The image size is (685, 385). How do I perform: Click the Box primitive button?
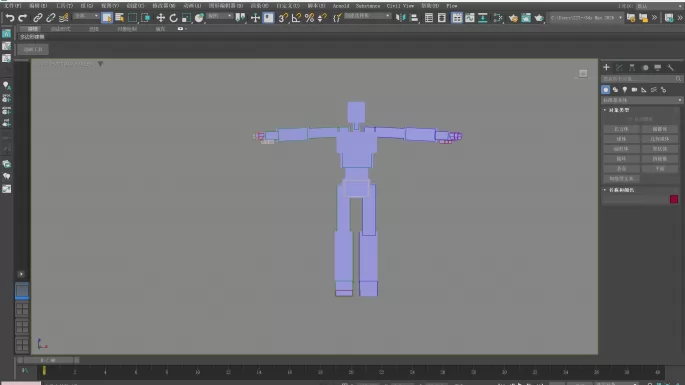tap(621, 129)
